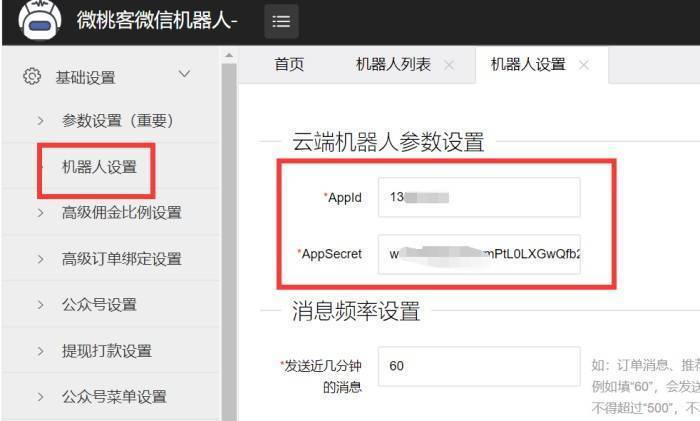
Task: Select the 机器人设置 tab
Action: click(528, 64)
